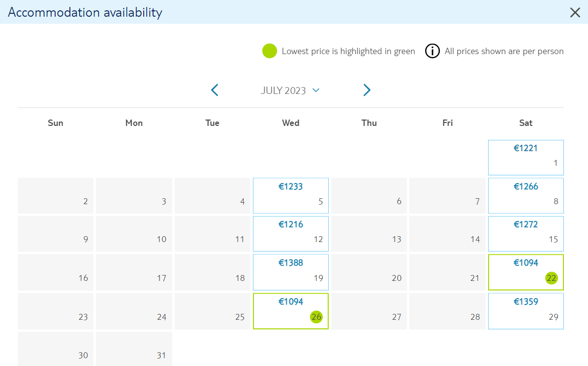Screen dimensions: 588x366
Task: Select July 15 priced €1272
Action: click(x=526, y=234)
